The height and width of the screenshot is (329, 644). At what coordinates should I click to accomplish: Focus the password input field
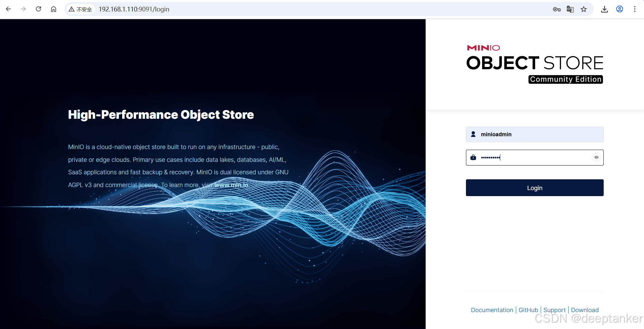[x=535, y=157]
